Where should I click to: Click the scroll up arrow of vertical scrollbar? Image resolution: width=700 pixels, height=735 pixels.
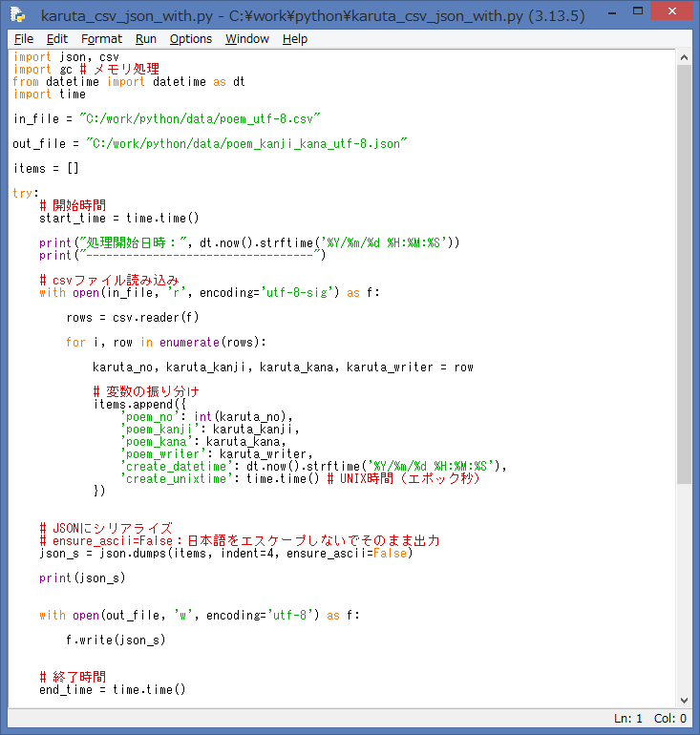[684, 58]
